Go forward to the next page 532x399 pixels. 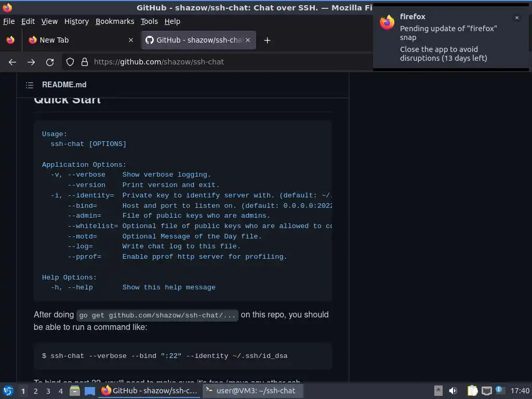click(x=31, y=62)
